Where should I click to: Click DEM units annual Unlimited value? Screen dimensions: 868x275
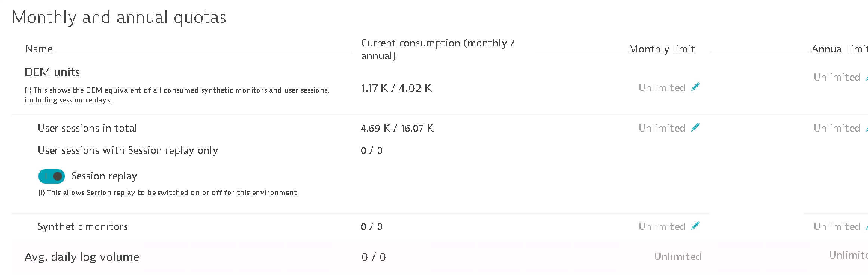pos(837,77)
